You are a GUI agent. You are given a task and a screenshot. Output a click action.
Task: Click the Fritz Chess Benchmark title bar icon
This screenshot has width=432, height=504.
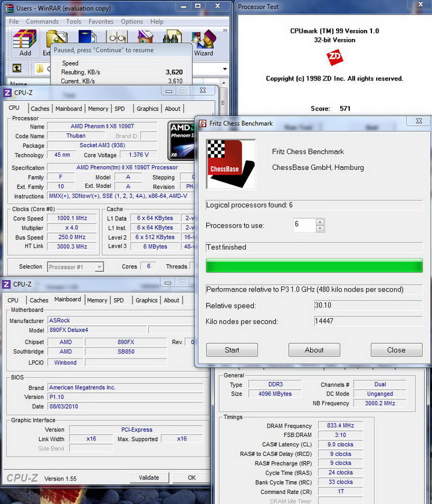(203, 124)
